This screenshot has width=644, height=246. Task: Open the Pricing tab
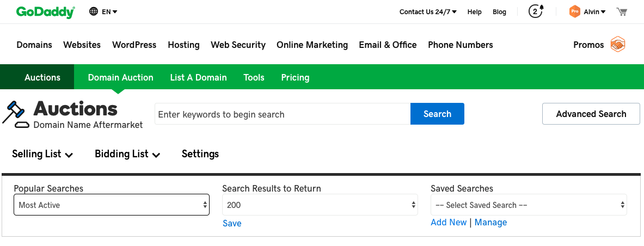tap(295, 77)
